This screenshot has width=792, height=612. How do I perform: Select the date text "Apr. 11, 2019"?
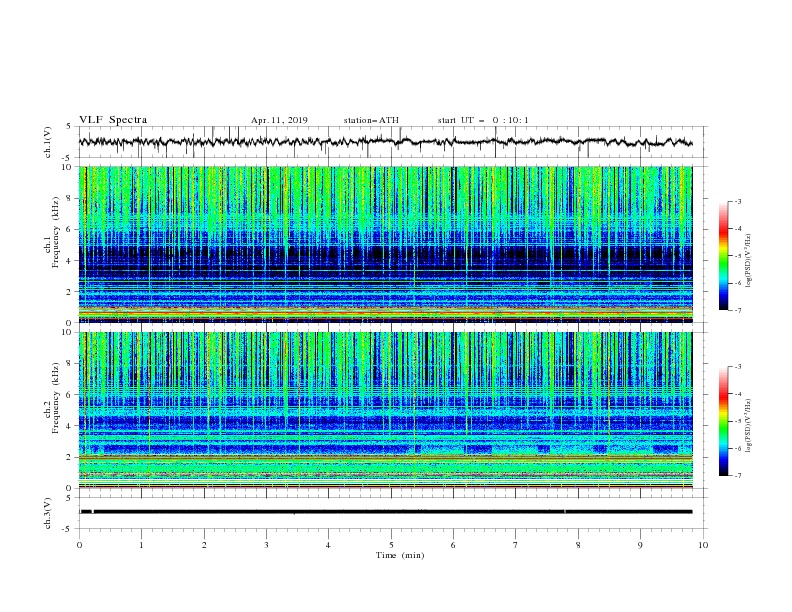pyautogui.click(x=279, y=120)
